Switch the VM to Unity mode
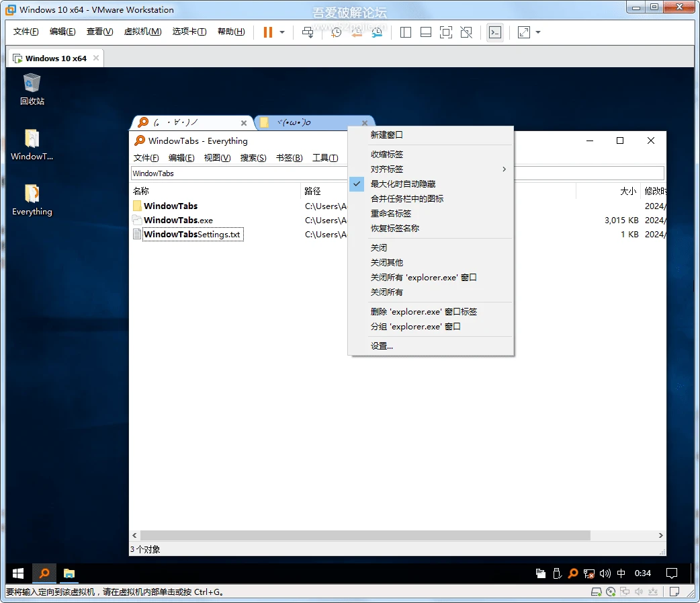700x603 pixels. (466, 32)
